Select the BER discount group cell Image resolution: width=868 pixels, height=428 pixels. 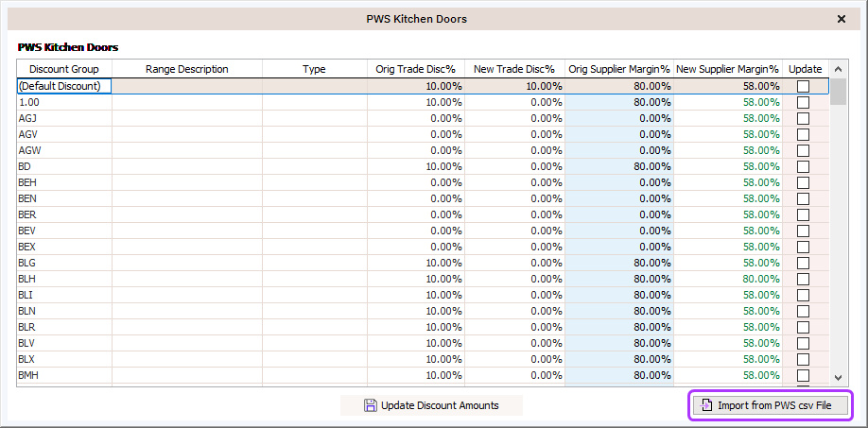64,214
